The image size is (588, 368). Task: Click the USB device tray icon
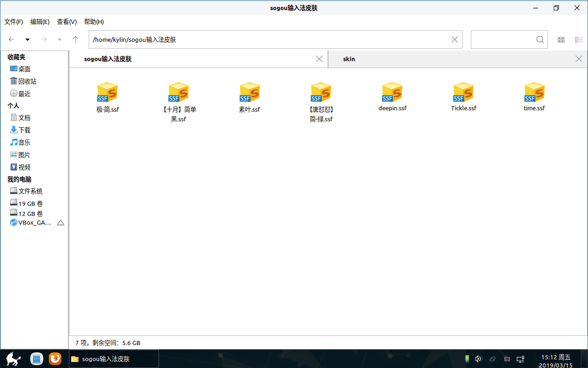coord(467,359)
